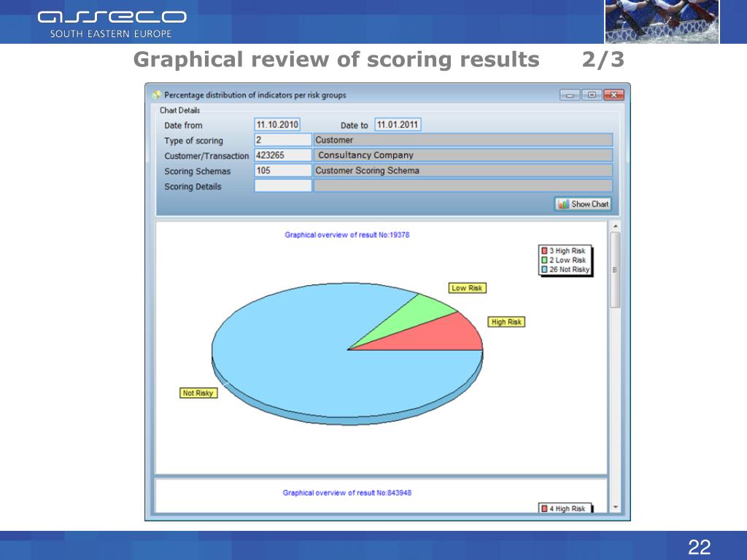747x560 pixels.
Task: Click the 2 Low Risk legend text
Action: click(568, 260)
